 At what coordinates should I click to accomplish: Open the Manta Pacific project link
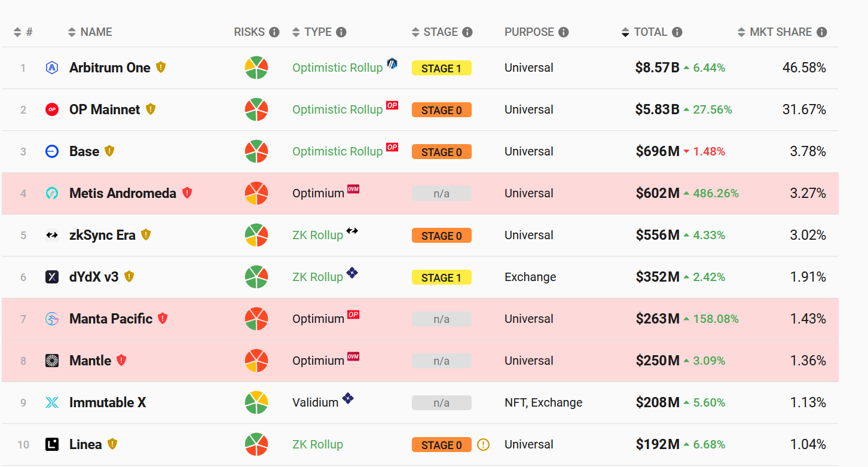tap(111, 319)
